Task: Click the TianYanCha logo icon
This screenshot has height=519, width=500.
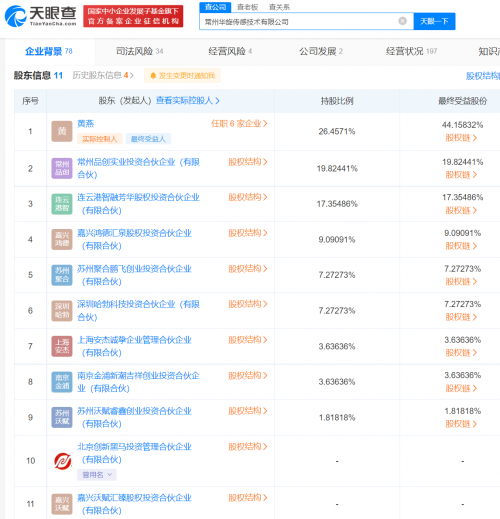Action: click(x=16, y=16)
